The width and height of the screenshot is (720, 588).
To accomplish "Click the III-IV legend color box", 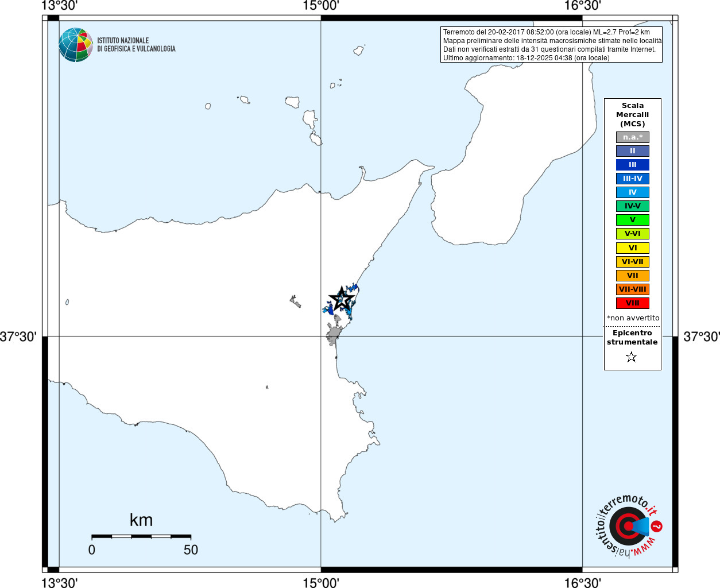I will pyautogui.click(x=632, y=179).
